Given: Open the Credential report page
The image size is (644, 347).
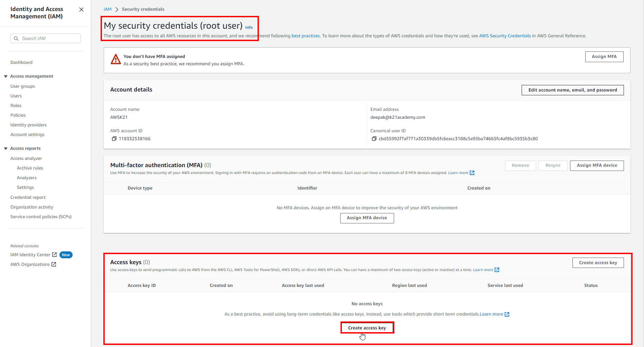Looking at the screenshot, I should (28, 197).
